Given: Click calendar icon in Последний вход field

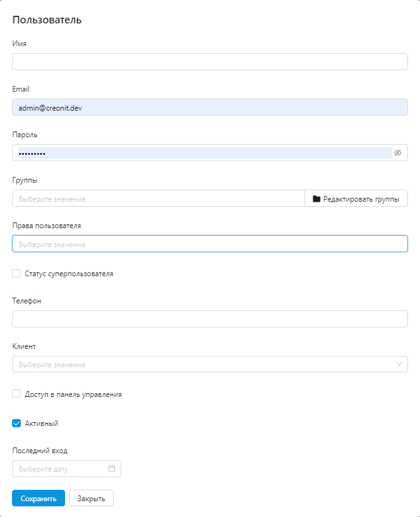Looking at the screenshot, I should tap(112, 469).
